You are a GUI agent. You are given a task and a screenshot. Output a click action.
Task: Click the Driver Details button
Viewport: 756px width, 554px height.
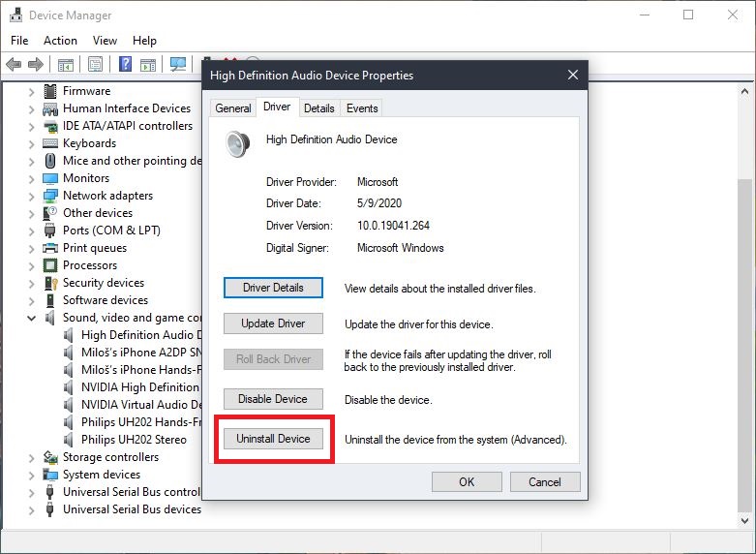(273, 288)
